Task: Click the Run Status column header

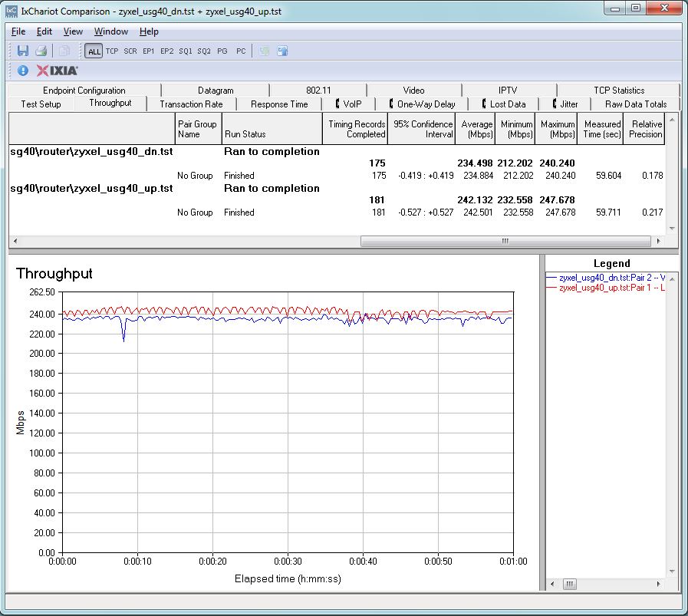Action: tap(272, 129)
